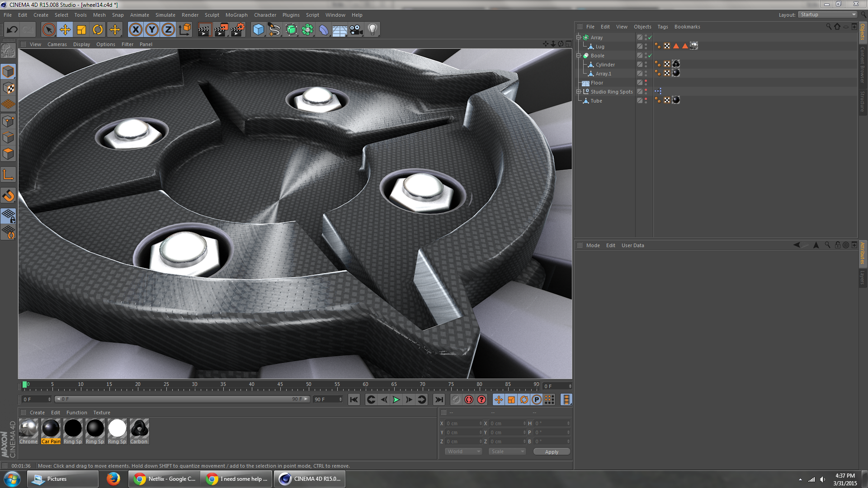Screen dimensions: 868x488
Task: Switch to Model mode cube icon
Action: point(8,71)
